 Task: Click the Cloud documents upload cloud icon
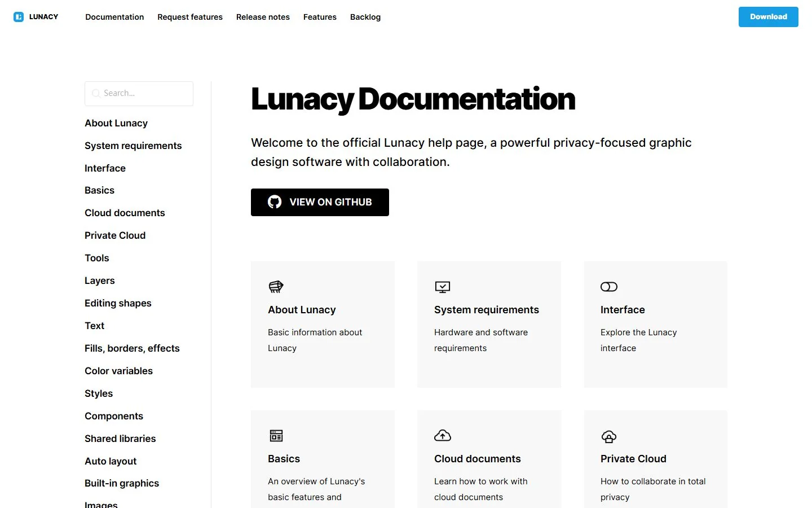pos(443,436)
